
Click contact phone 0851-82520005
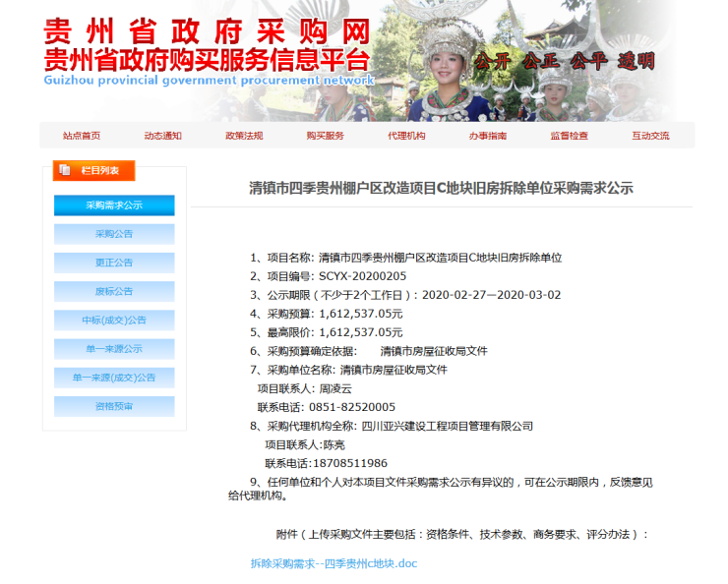pos(352,407)
